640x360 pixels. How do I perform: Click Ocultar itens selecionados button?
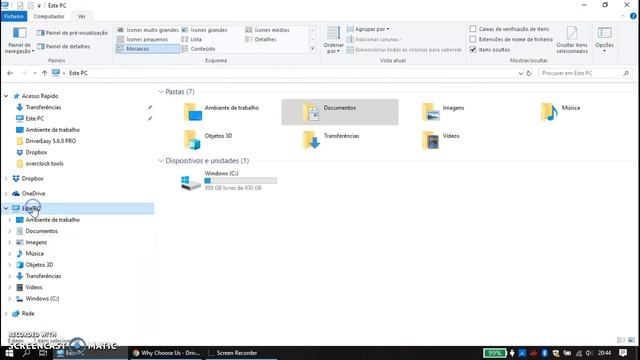pos(572,40)
